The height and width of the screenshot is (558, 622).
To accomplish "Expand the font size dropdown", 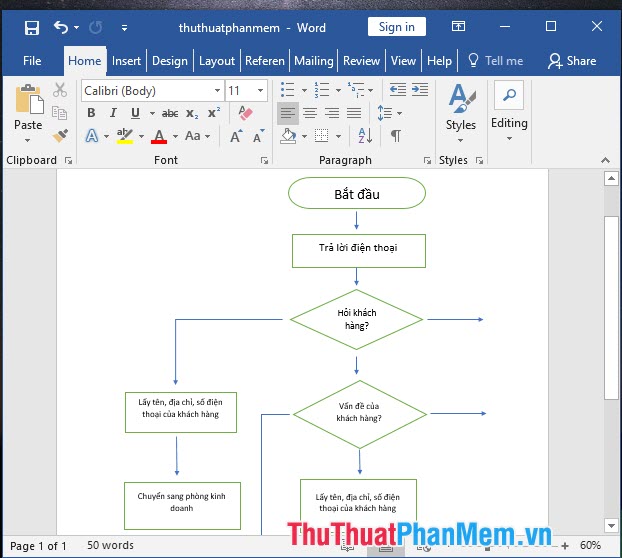I will (261, 91).
